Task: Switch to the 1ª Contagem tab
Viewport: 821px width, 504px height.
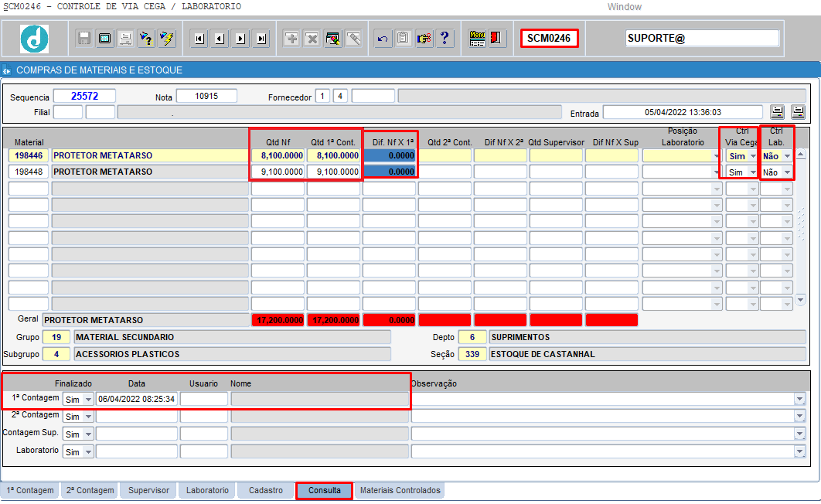Action: (x=30, y=490)
